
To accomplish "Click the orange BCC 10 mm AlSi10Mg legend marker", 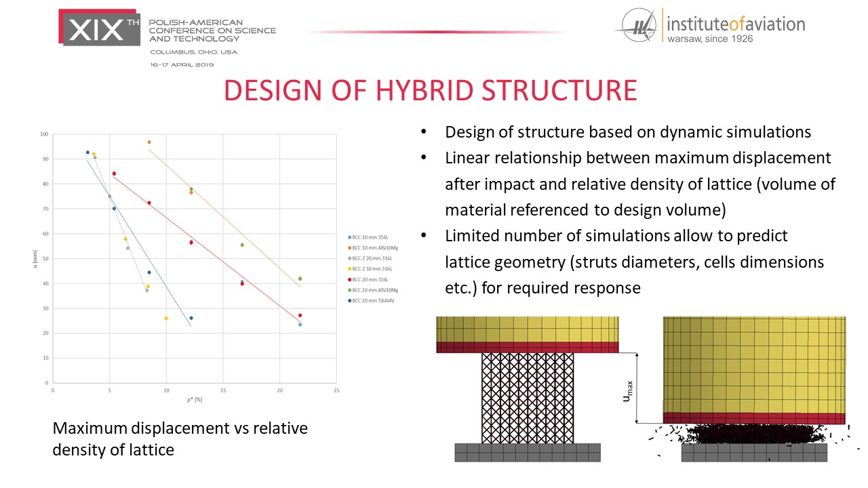I will point(349,247).
